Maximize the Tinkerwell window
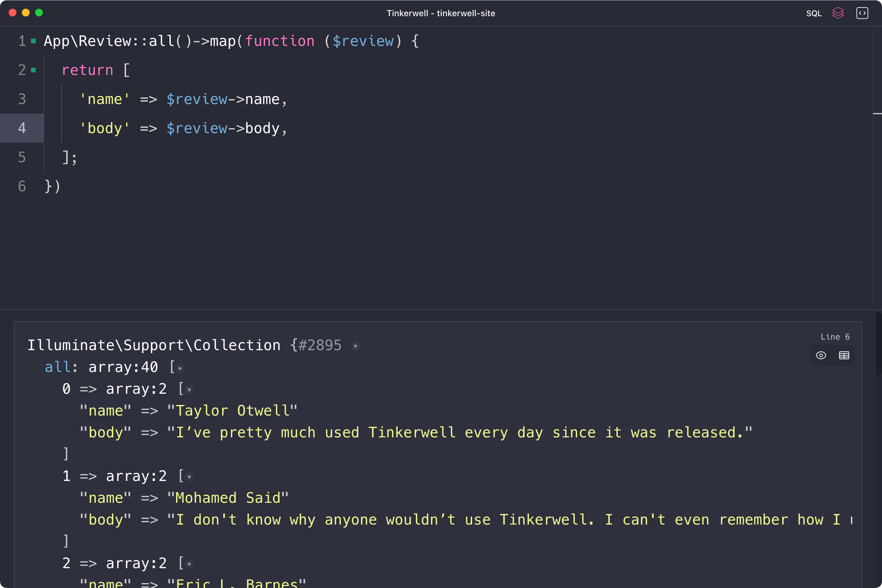This screenshot has width=882, height=588. 39,13
